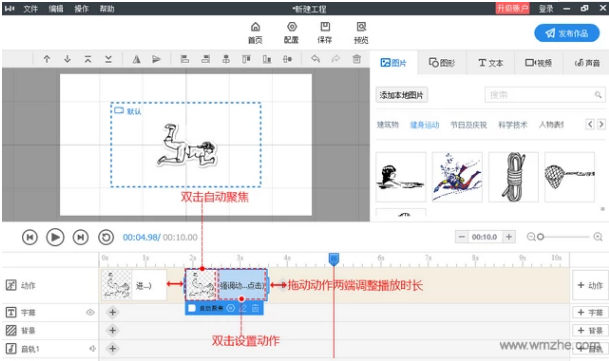Select the swimmer head image thumbnail

pos(401,177)
